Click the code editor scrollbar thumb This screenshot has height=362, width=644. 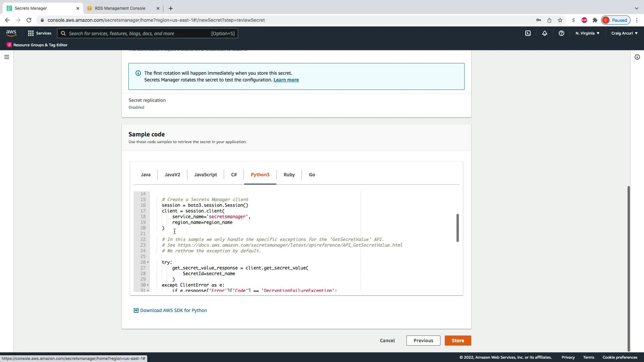[x=457, y=228]
